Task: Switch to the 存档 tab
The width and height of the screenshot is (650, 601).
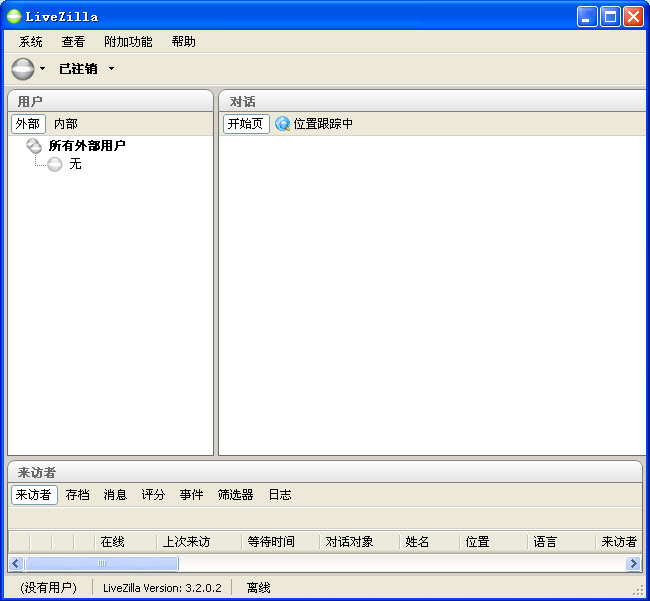Action: 78,494
